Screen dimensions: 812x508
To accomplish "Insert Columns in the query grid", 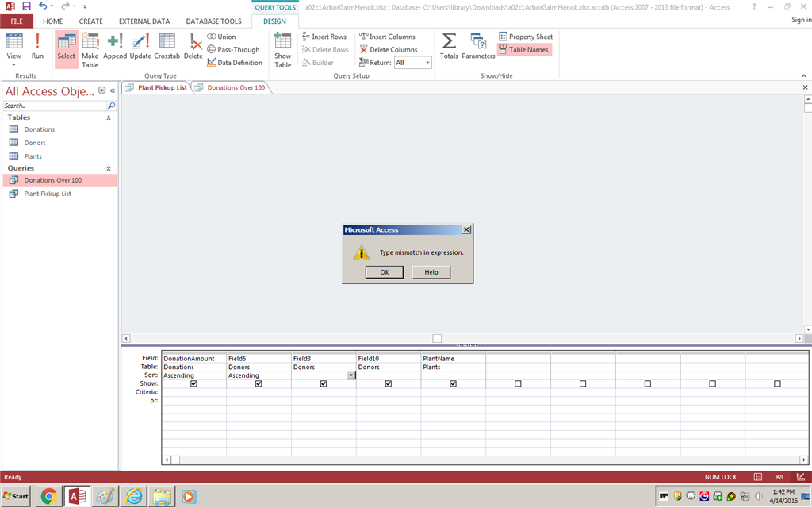I will [387, 37].
